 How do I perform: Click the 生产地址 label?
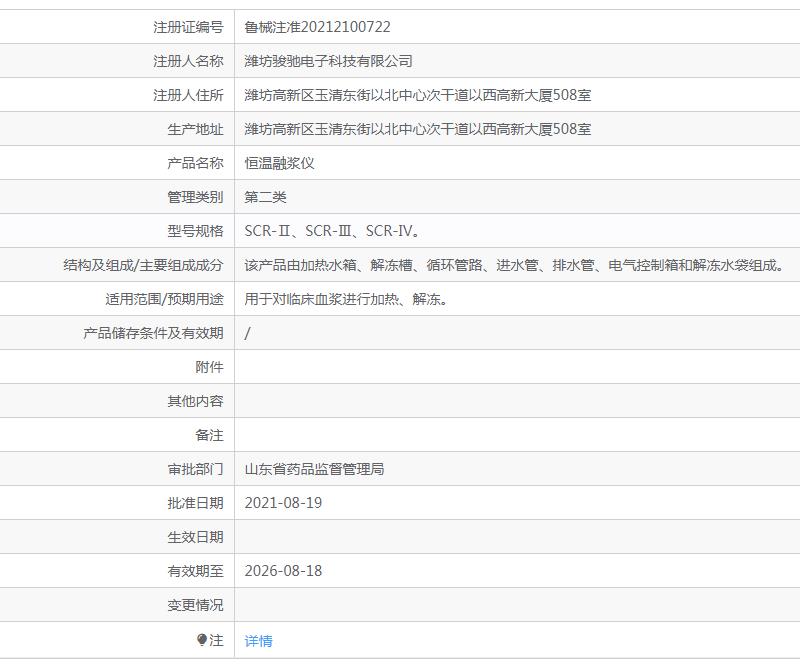[x=195, y=129]
